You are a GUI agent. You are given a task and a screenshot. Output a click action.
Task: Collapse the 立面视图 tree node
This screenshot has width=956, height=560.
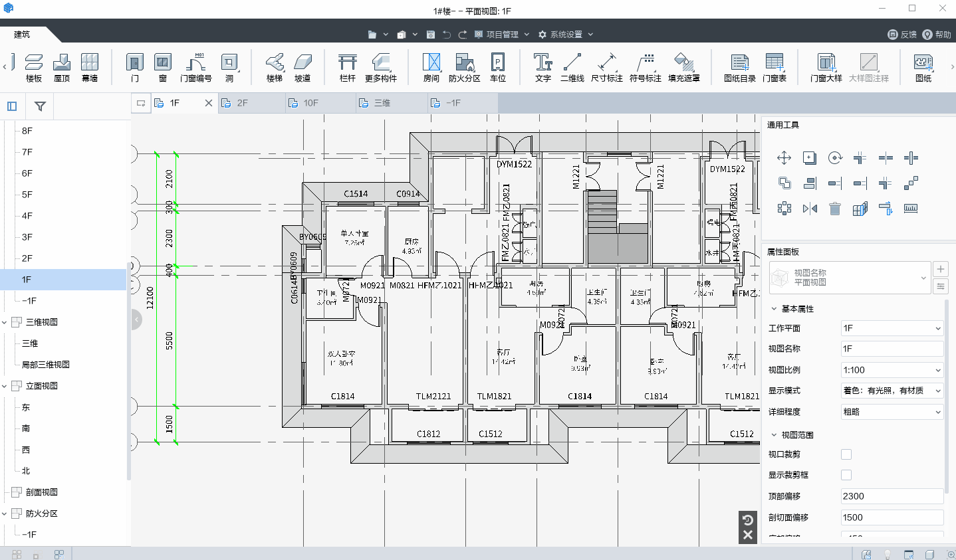[5, 386]
